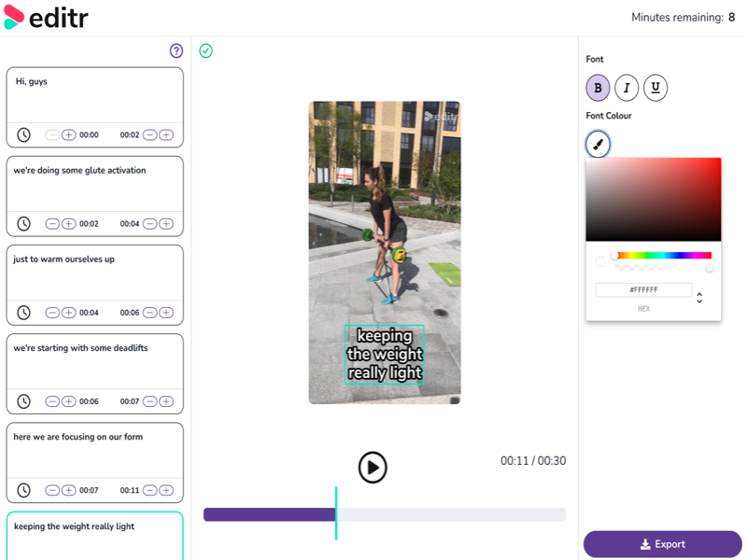The image size is (747, 560).
Task: Click the editr logo
Action: 46,18
